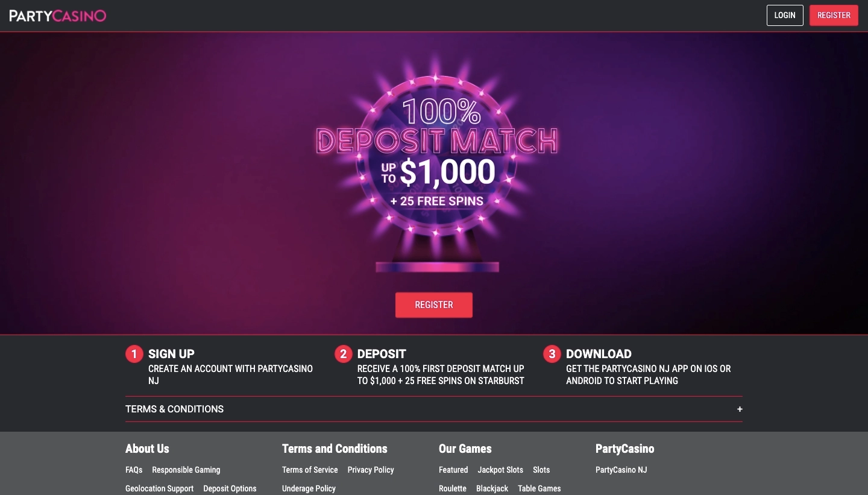
Task: Click the PartyCasino logo
Action: 58,16
